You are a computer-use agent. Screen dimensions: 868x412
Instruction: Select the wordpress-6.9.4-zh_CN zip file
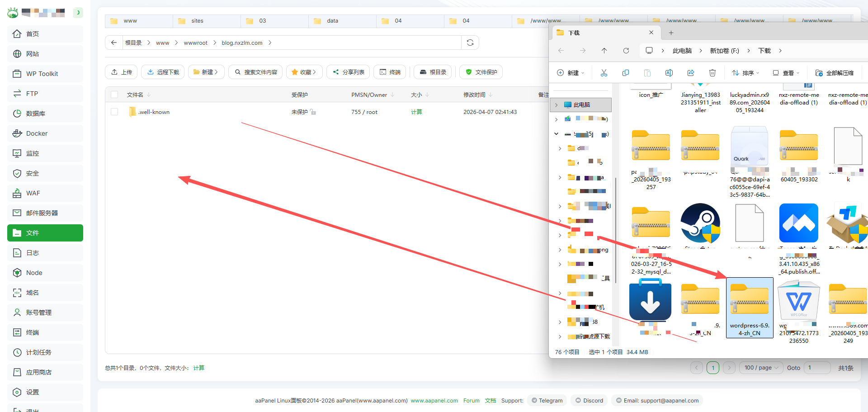(749, 308)
